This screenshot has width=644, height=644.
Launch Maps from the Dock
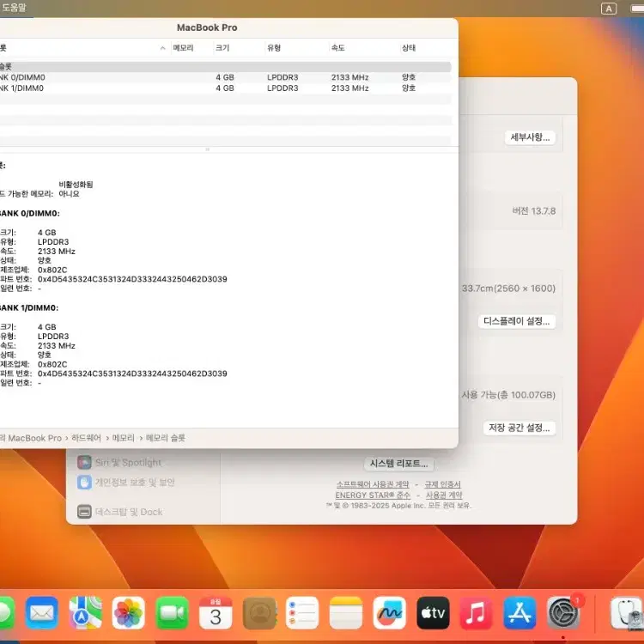(85, 613)
